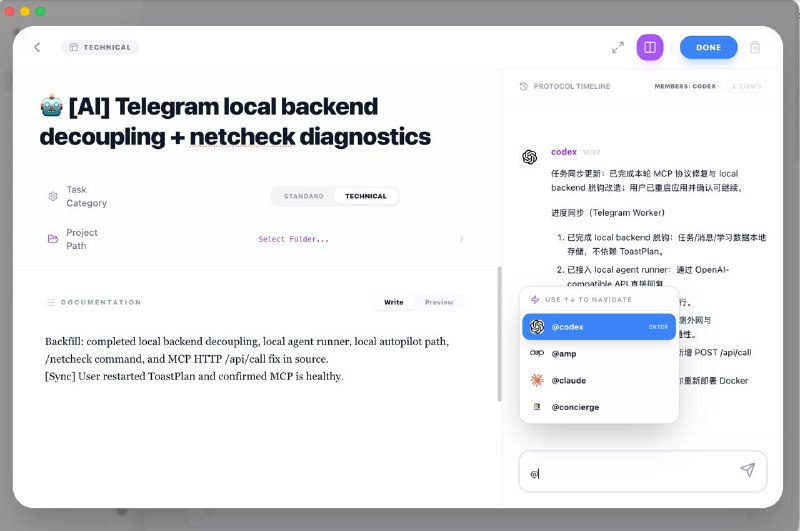Image resolution: width=800 pixels, height=531 pixels.
Task: Click the 10:07 message timestamp
Action: pos(591,153)
